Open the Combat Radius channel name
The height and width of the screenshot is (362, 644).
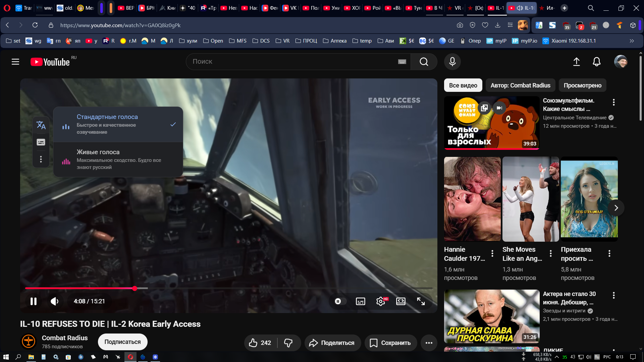click(65, 338)
